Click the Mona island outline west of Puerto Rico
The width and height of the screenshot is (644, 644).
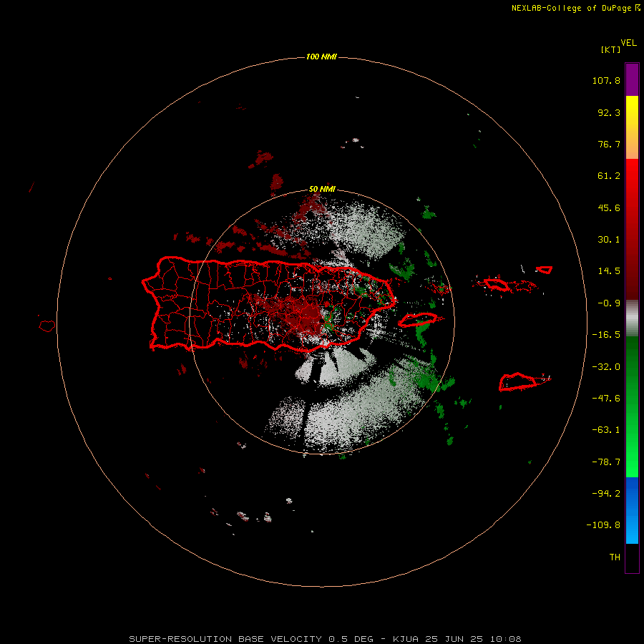(47, 326)
